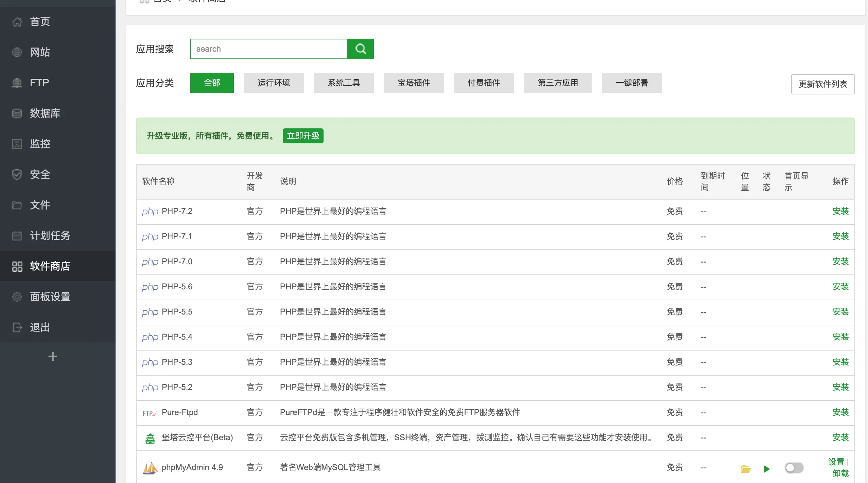
Task: Click the plus icon below the sidebar menu
Action: pyautogui.click(x=52, y=356)
